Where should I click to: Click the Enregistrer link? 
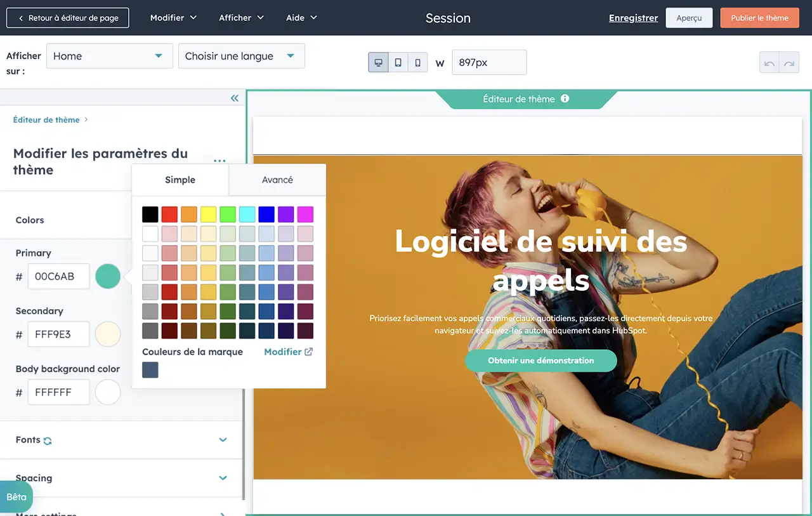(x=633, y=18)
